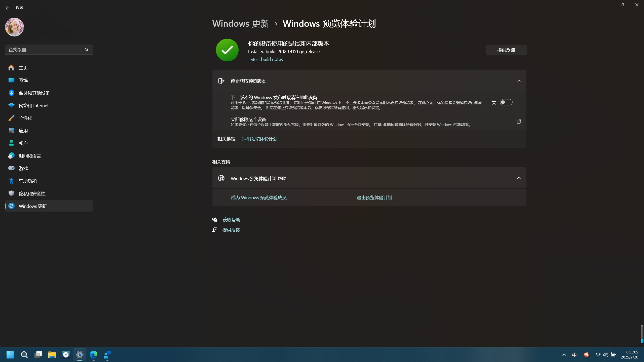Open Latest build notes link
Viewport: 644px width, 362px height.
266,59
